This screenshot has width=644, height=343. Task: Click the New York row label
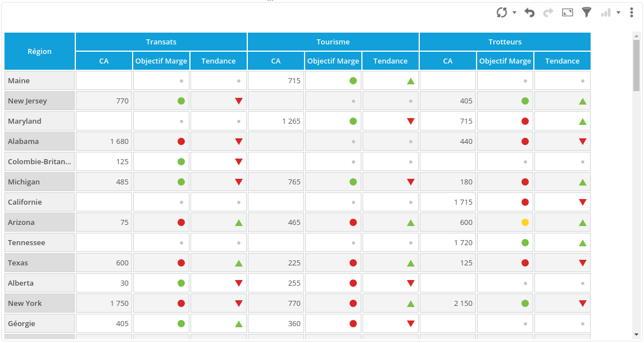tap(40, 304)
